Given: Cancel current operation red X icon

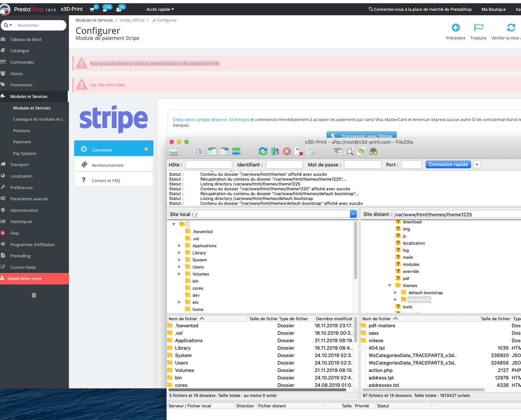Looking at the screenshot, I should pos(287,152).
